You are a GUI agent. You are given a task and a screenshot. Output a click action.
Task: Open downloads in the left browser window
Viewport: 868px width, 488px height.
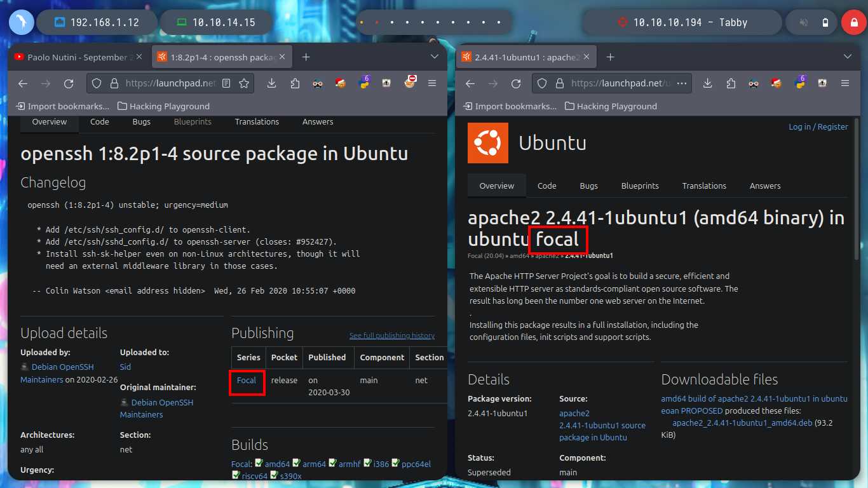coord(271,83)
